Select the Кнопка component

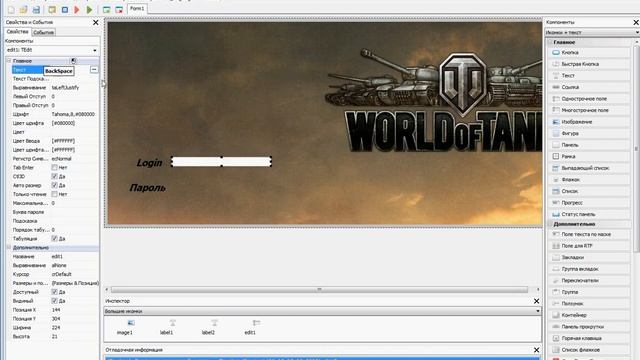pos(589,53)
